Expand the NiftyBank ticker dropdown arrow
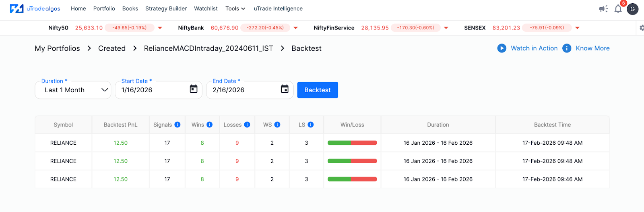 click(x=296, y=28)
